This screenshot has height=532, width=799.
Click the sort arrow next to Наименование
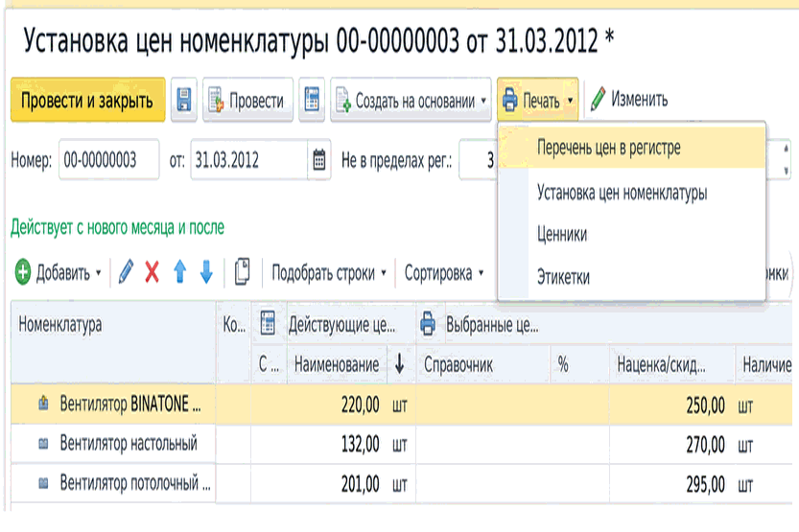click(x=399, y=364)
